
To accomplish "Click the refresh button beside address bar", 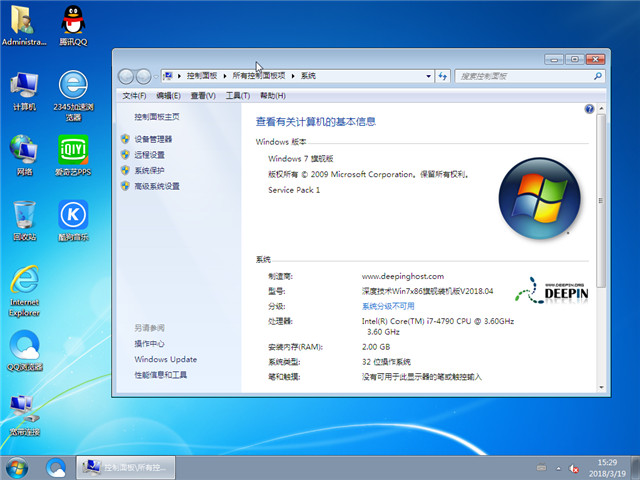I will pos(442,76).
